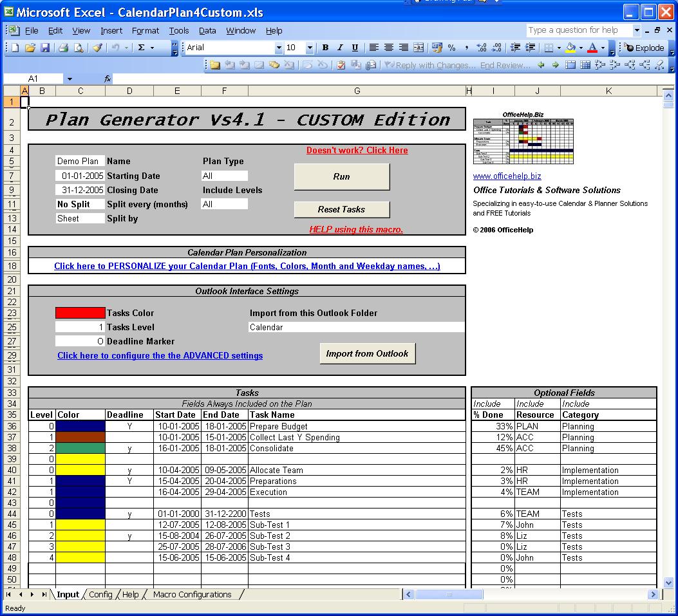
Task: Select the Format Painter brush icon
Action: tap(97, 48)
